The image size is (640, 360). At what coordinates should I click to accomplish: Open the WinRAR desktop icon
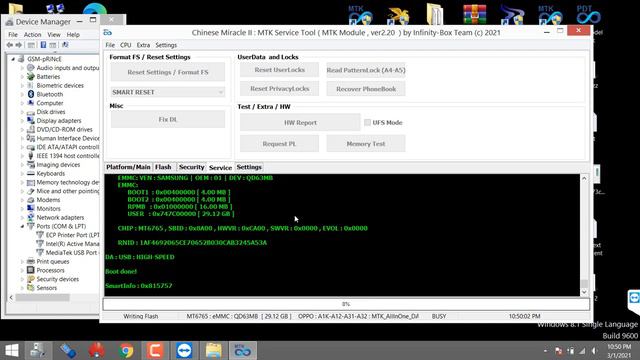coord(475,14)
